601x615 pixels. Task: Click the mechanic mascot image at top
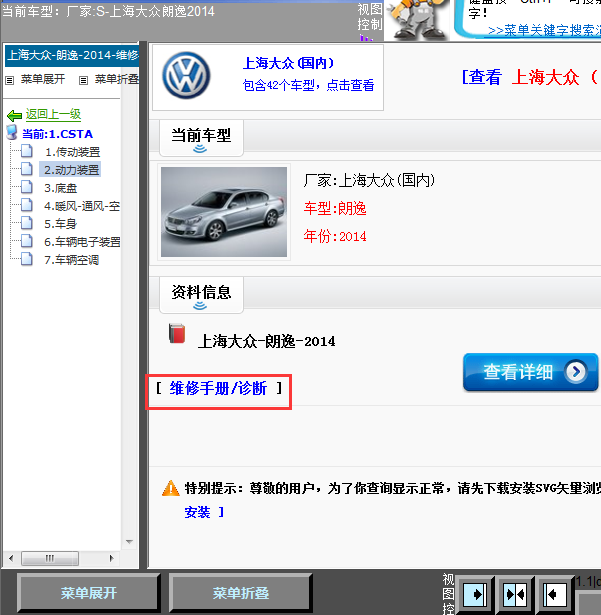pyautogui.click(x=418, y=20)
